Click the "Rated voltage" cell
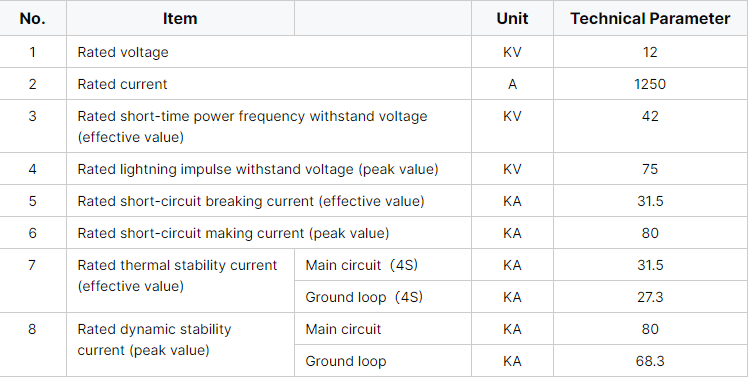The width and height of the screenshot is (751, 379). 269,52
